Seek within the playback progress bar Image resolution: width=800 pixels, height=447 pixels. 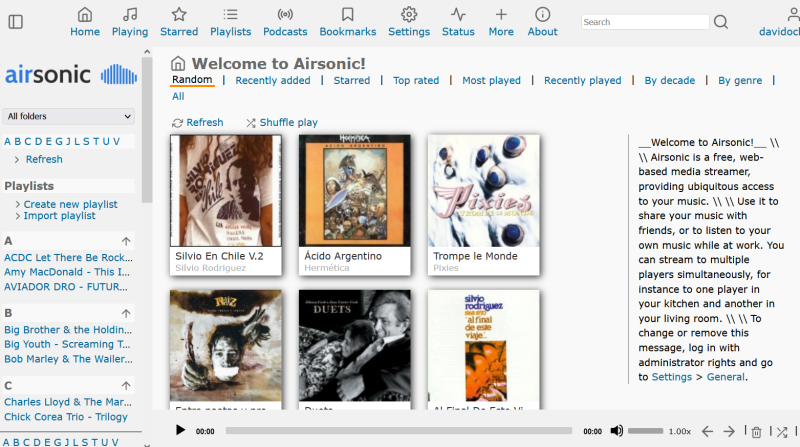399,431
